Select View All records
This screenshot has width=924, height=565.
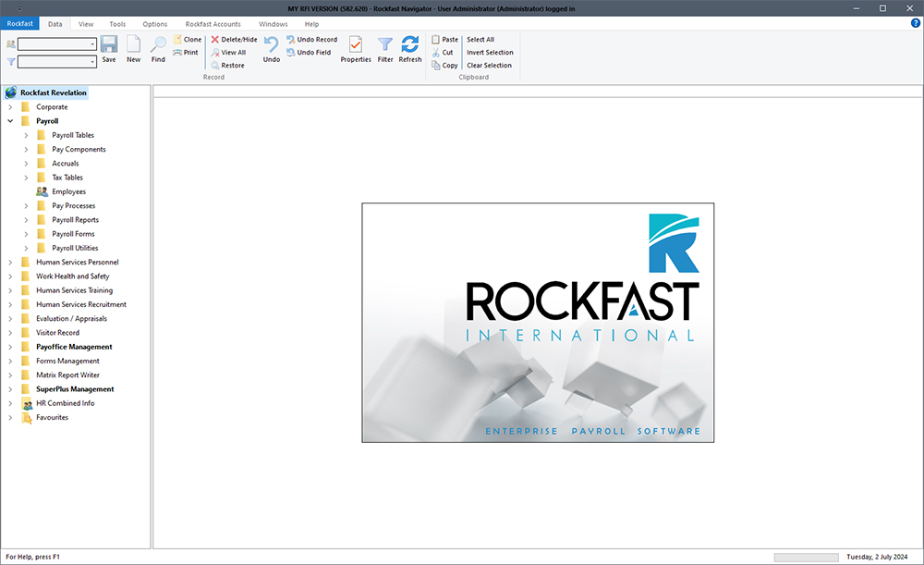(x=228, y=53)
